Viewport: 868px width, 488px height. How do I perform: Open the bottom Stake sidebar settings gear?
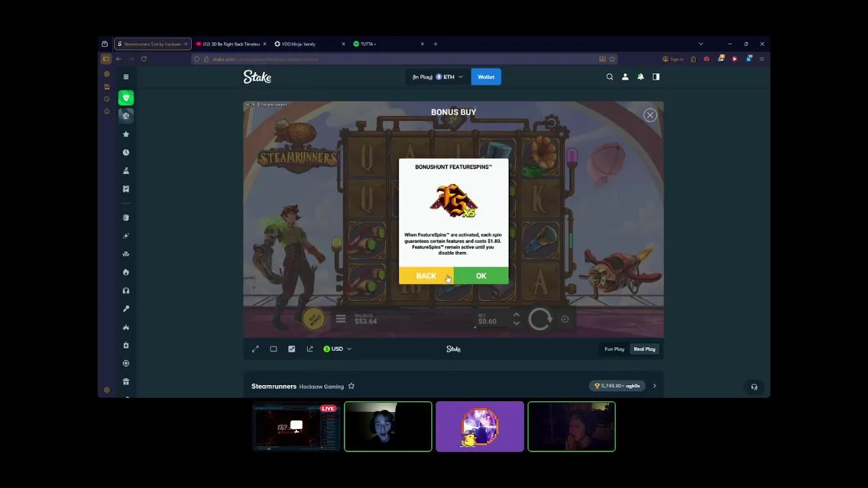pos(106,390)
